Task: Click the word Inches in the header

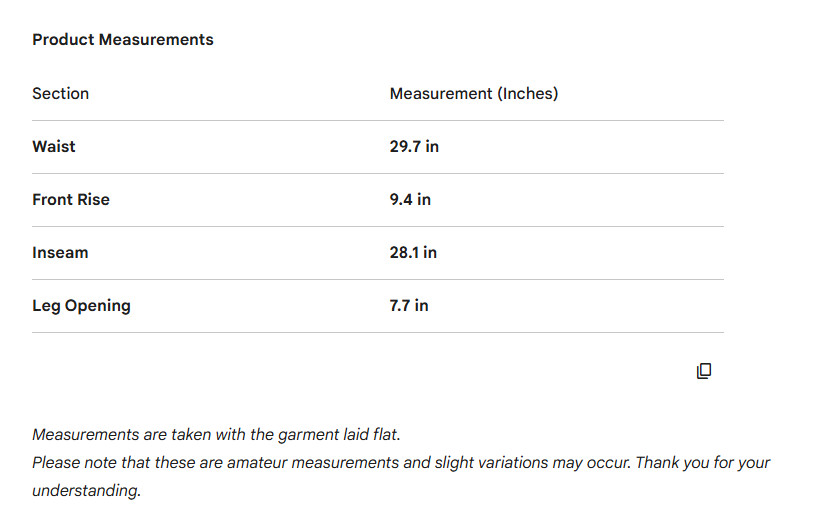Action: [528, 94]
